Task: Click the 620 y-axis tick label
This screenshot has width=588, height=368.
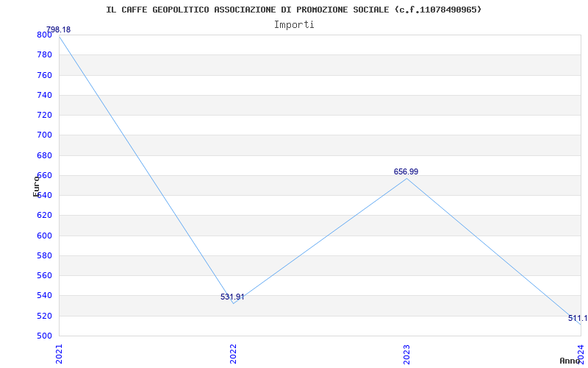Action: pos(44,216)
